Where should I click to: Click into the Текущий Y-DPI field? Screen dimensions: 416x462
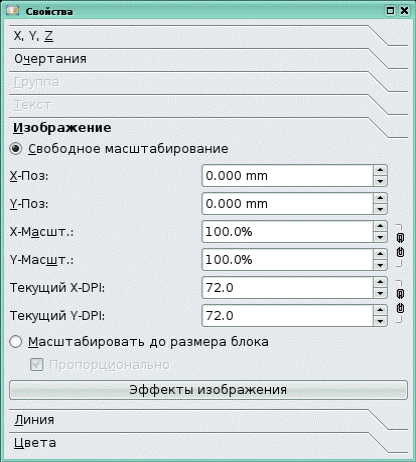point(287,316)
